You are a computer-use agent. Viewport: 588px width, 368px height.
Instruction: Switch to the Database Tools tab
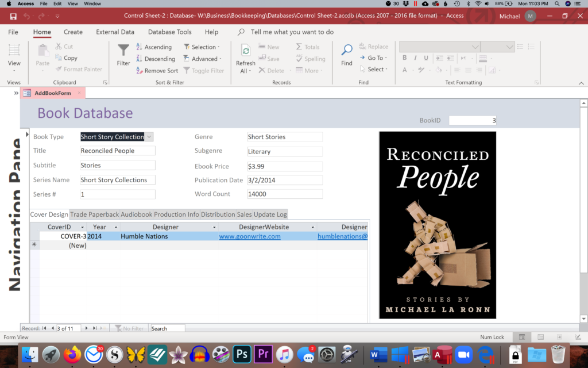[x=170, y=32]
